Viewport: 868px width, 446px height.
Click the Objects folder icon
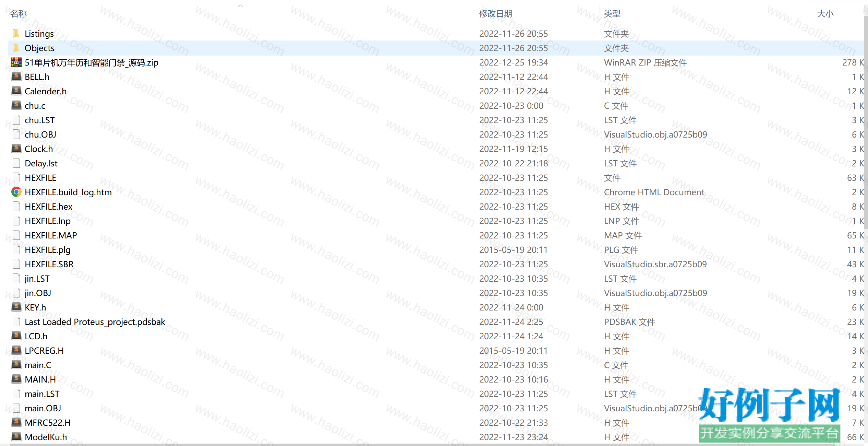(x=16, y=48)
